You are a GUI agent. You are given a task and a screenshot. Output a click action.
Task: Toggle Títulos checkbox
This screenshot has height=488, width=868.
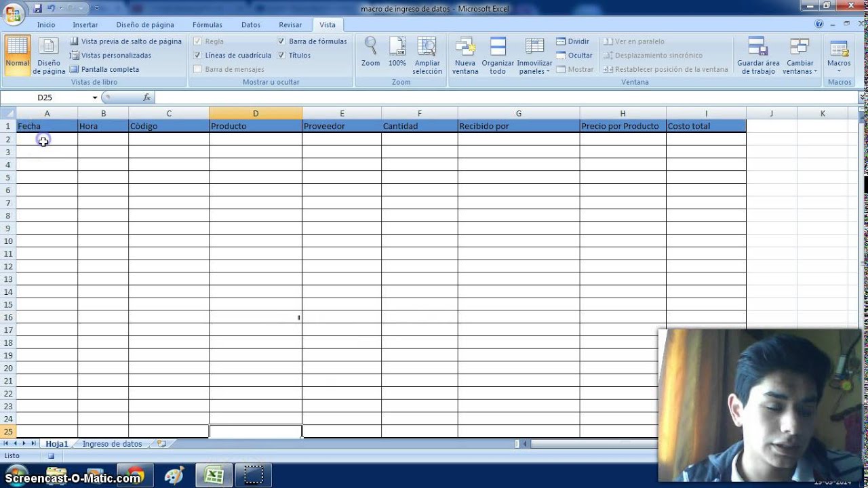[281, 56]
